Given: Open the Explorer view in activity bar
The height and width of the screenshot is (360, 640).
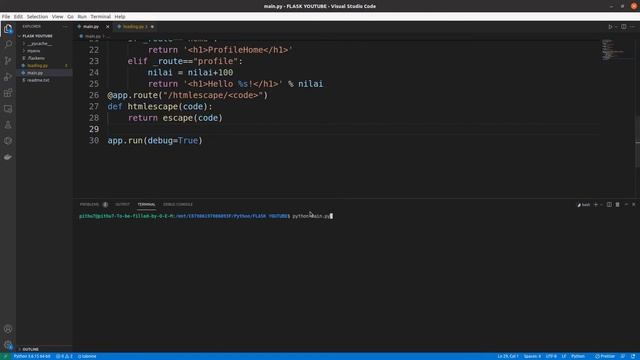Looking at the screenshot, I should (8, 29).
